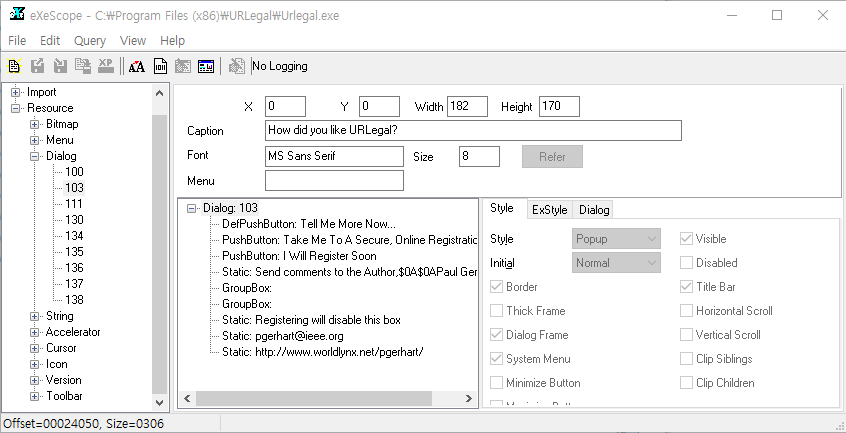Toggle the Dialog Frame checkbox
The height and width of the screenshot is (433, 846).
[496, 335]
